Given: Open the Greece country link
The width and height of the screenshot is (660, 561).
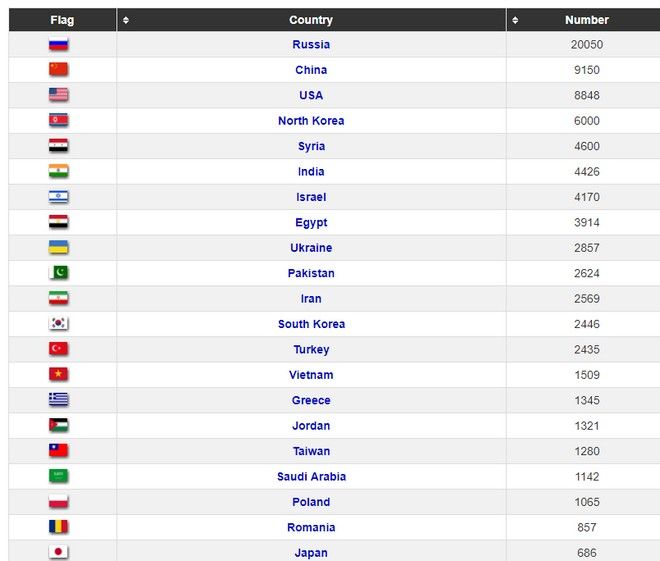Looking at the screenshot, I should pyautogui.click(x=311, y=401).
